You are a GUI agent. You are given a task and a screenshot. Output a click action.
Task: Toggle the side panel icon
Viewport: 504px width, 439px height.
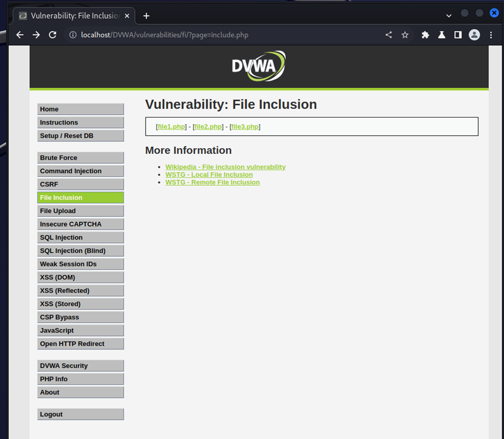coord(458,35)
